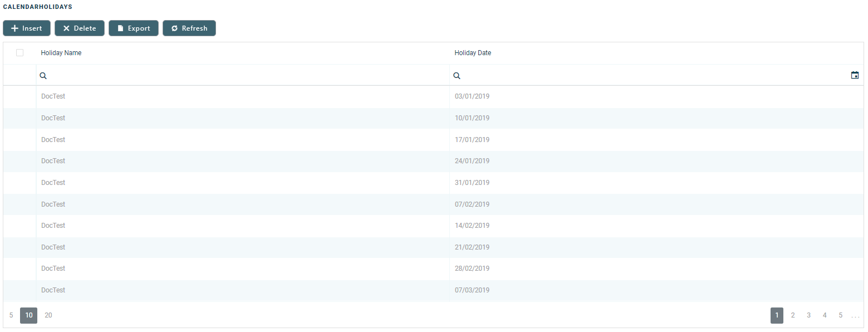Screen dimensions: 868x332
Task: Click the Insert plus button
Action: [x=27, y=28]
